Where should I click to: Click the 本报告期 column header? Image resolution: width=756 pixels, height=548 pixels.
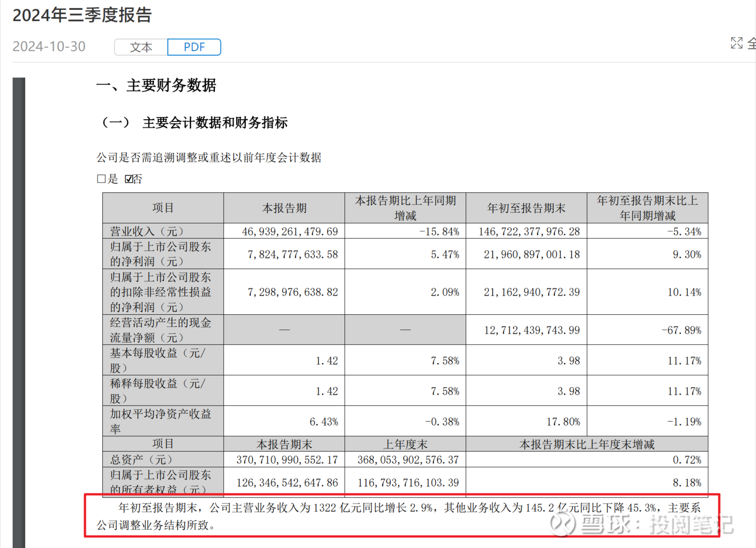[x=284, y=208]
